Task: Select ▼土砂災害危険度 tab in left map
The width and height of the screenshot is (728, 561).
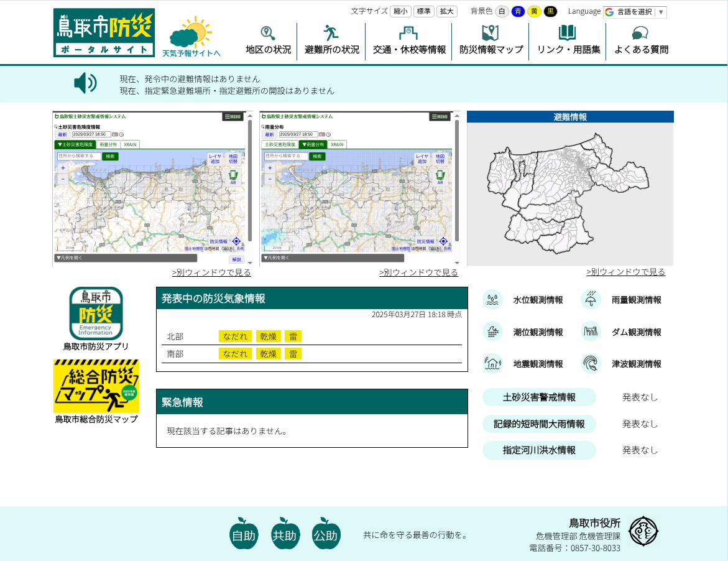Action: pyautogui.click(x=75, y=144)
